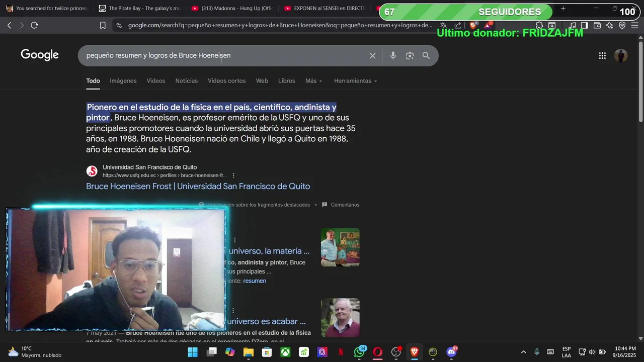The image size is (644, 362).
Task: Open Brave Shields lion icon
Action: click(473, 25)
